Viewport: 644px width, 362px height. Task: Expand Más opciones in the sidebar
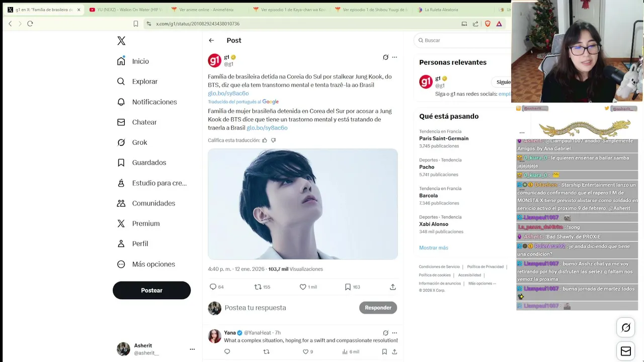[x=146, y=264]
